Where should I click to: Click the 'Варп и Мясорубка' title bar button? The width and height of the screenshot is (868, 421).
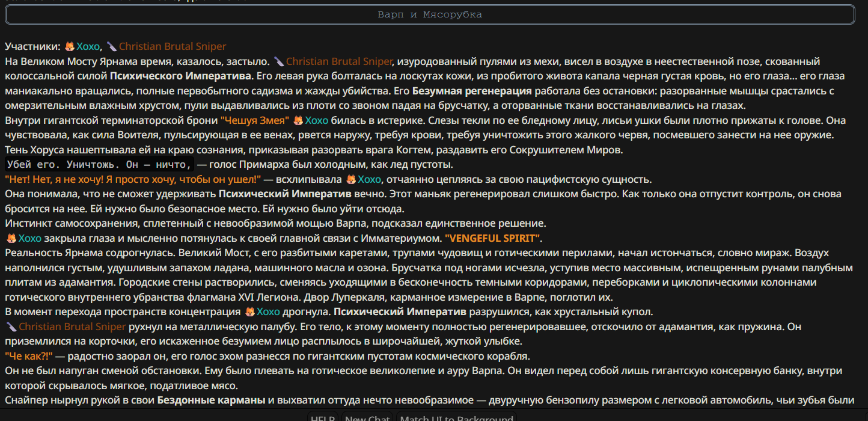(430, 14)
